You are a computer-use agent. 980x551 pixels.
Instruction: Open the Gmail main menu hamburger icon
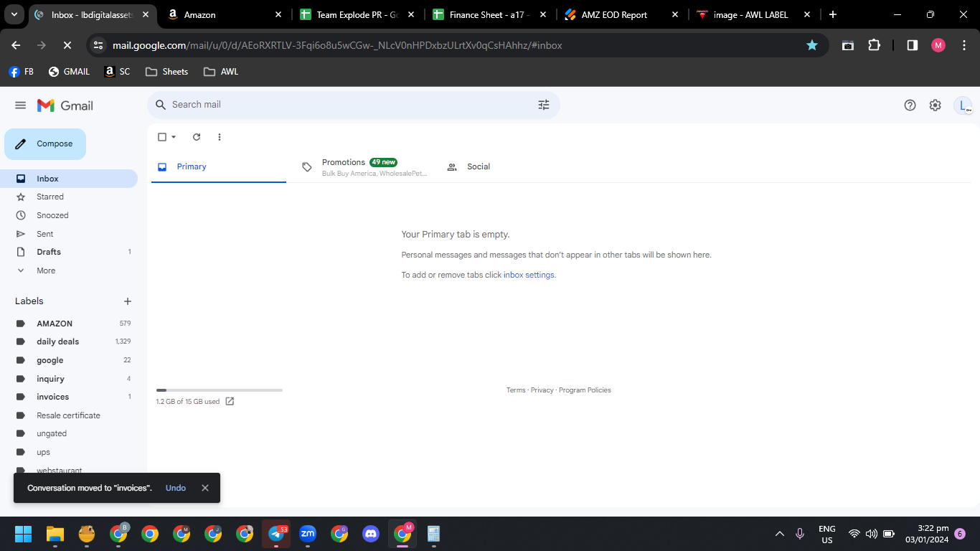pyautogui.click(x=20, y=105)
